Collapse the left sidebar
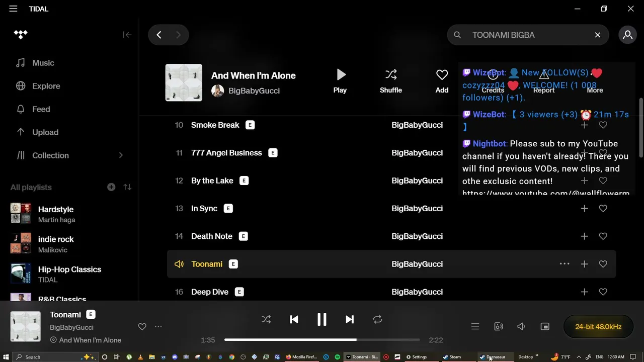This screenshot has height=362, width=644. point(127,35)
